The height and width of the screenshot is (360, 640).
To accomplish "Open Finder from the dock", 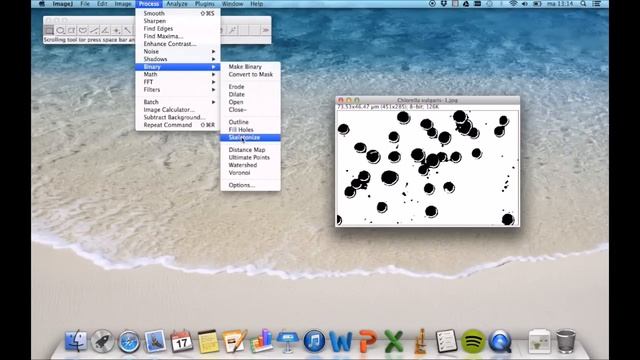I will [76, 341].
